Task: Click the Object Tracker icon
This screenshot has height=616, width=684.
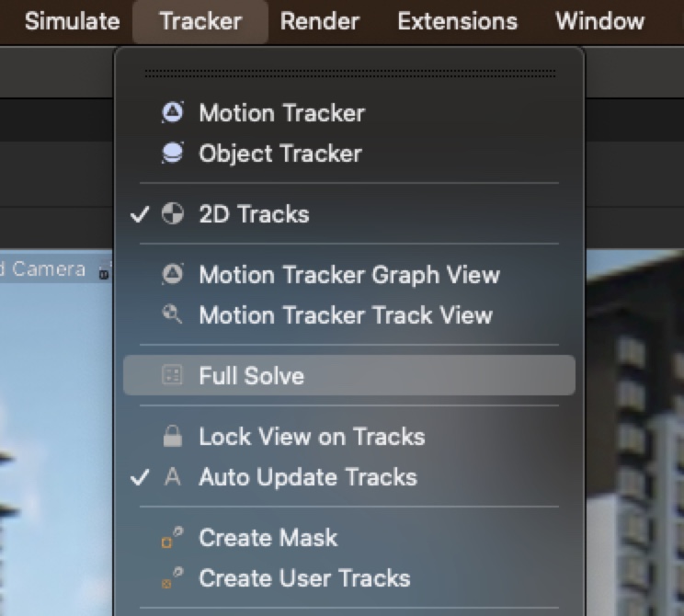Action: coord(172,154)
